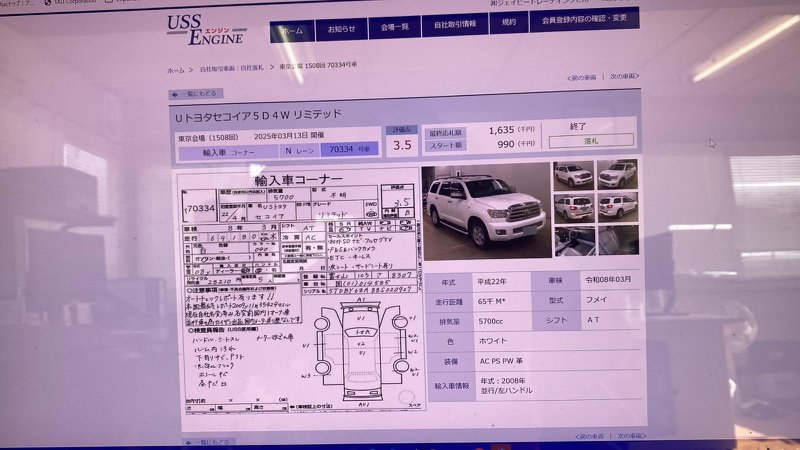Open the 規約 navigation tab
The height and width of the screenshot is (450, 800).
[x=509, y=22]
